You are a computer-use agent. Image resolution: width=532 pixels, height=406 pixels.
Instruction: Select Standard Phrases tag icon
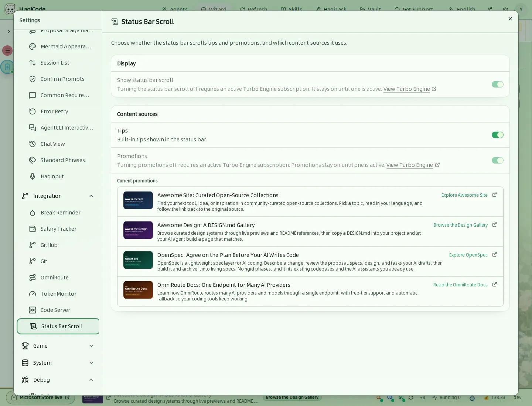(x=33, y=160)
